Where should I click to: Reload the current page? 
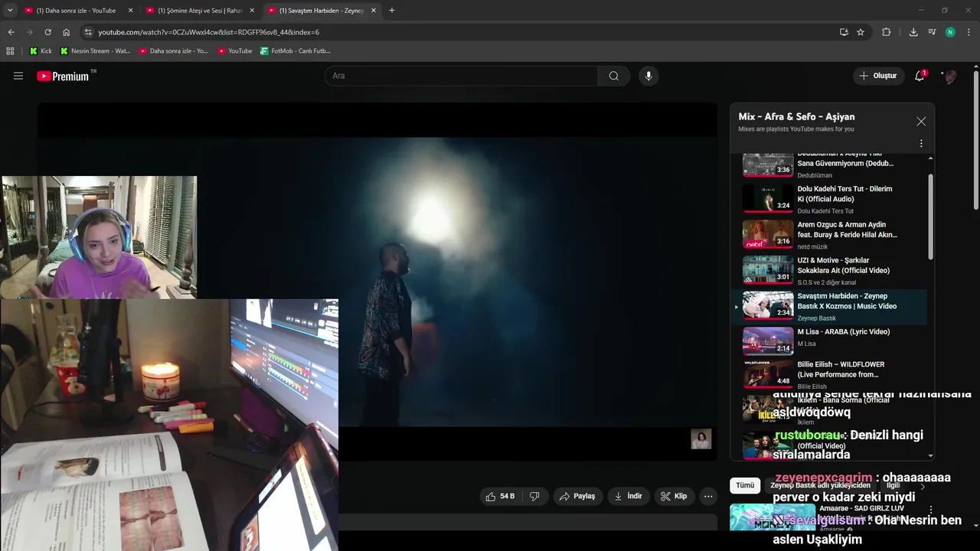pos(47,32)
